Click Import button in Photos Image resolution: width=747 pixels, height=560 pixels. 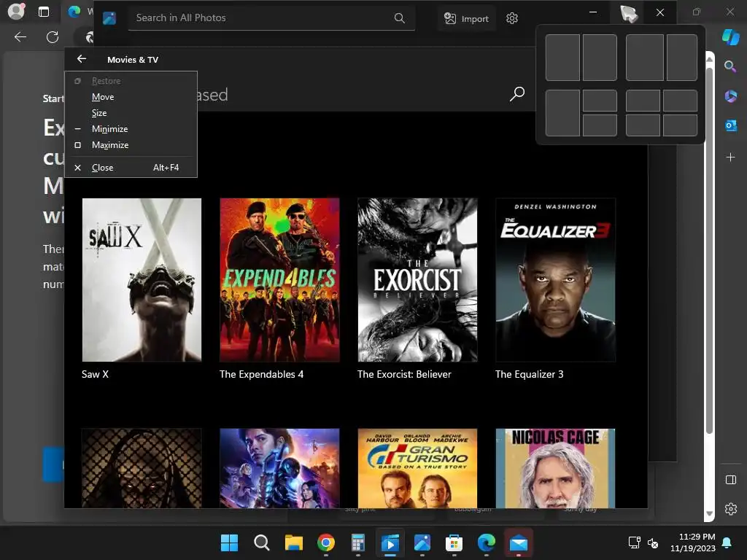[x=466, y=18]
